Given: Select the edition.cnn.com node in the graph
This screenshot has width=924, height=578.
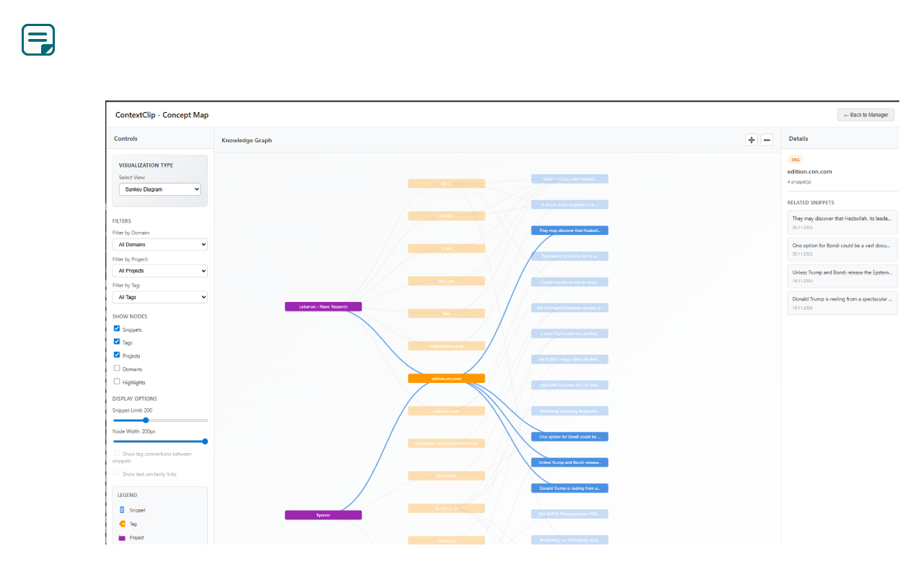Looking at the screenshot, I should tap(446, 377).
